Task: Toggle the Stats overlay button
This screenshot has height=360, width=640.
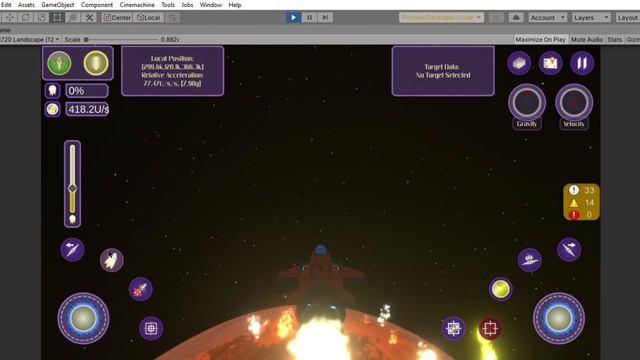Action: pos(614,40)
